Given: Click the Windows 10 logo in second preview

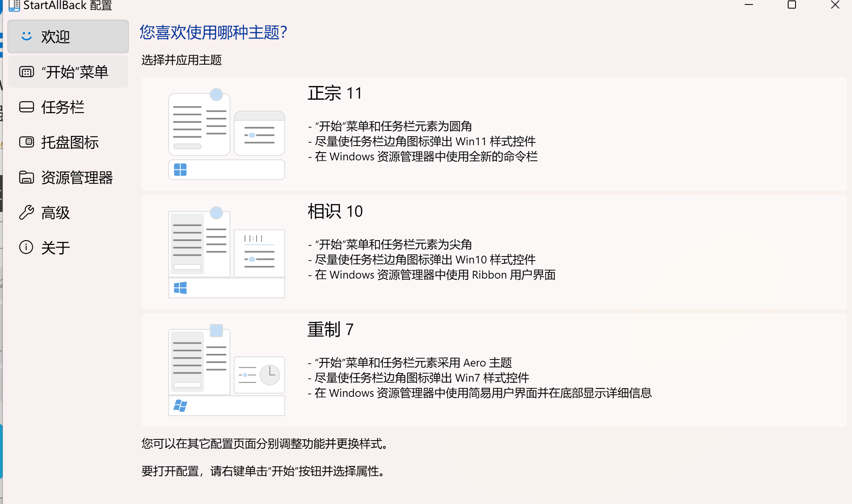Looking at the screenshot, I should click(180, 288).
